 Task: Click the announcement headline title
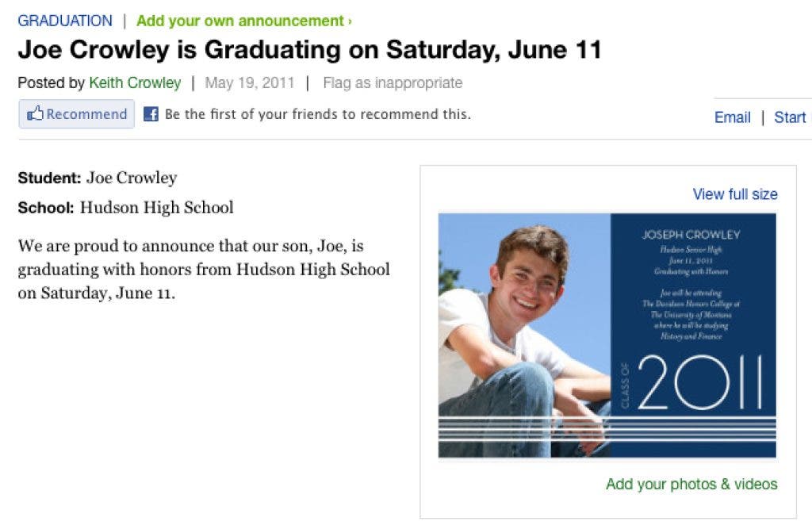pos(309,50)
